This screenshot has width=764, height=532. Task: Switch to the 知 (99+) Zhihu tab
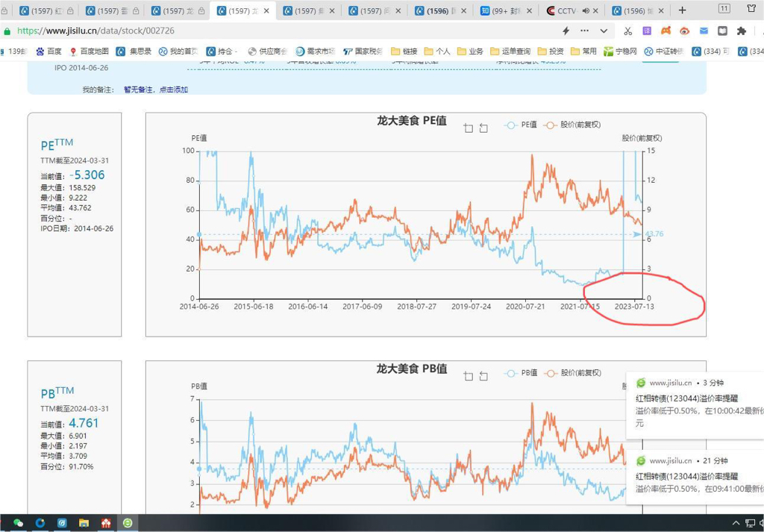(505, 10)
